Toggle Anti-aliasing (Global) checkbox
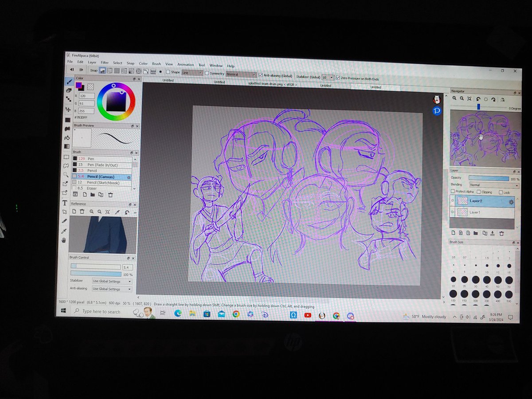This screenshot has height=399, width=532. click(260, 75)
